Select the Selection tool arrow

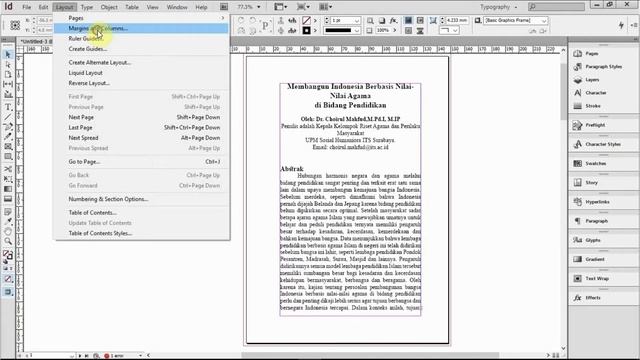(8, 54)
